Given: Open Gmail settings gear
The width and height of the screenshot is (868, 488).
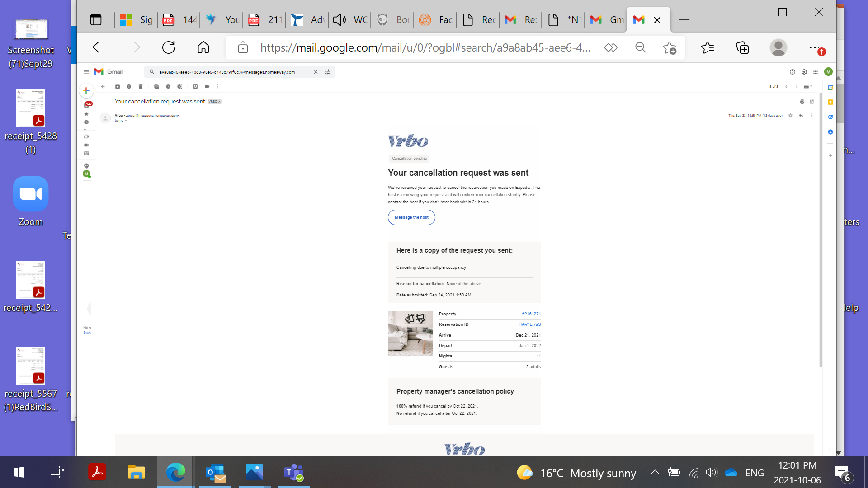Looking at the screenshot, I should tap(804, 72).
